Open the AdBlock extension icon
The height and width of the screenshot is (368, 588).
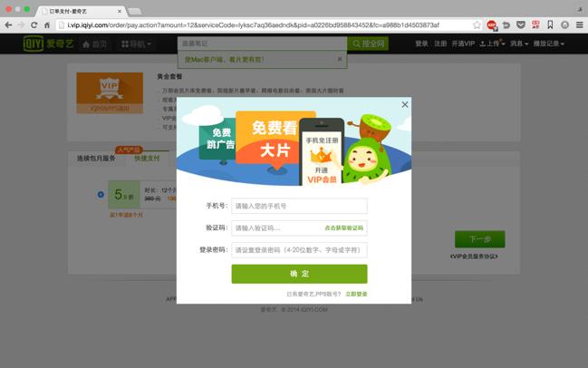492,25
